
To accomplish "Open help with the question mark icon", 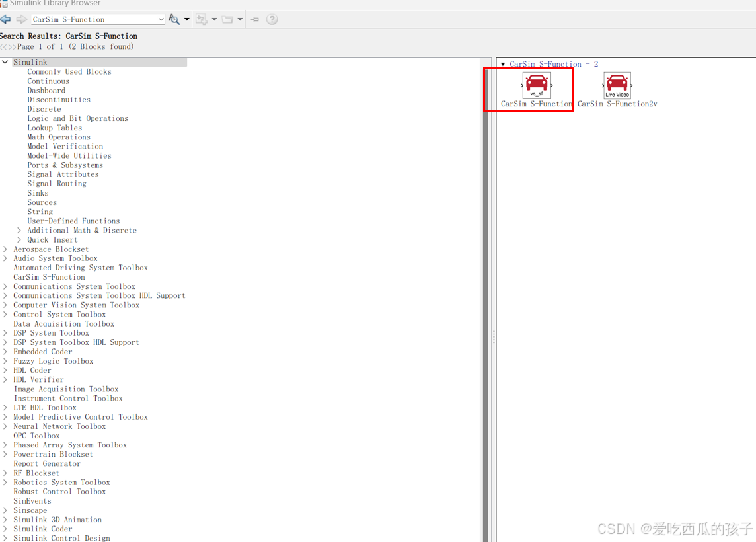I will click(x=272, y=19).
